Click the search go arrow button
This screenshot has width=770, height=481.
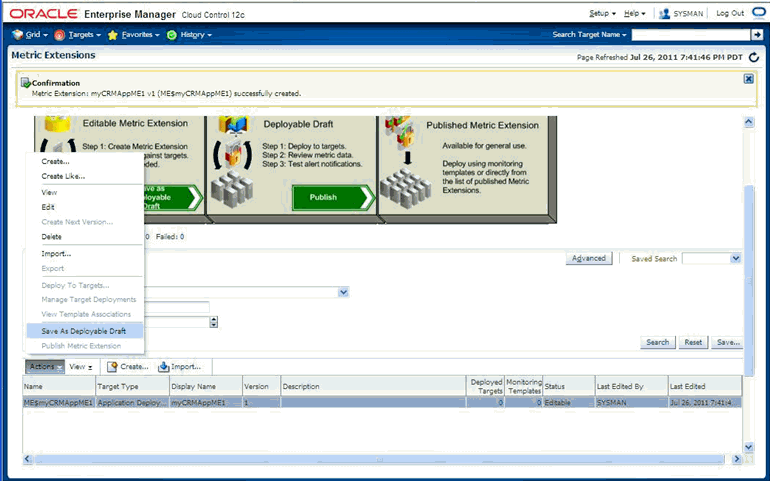pyautogui.click(x=757, y=34)
